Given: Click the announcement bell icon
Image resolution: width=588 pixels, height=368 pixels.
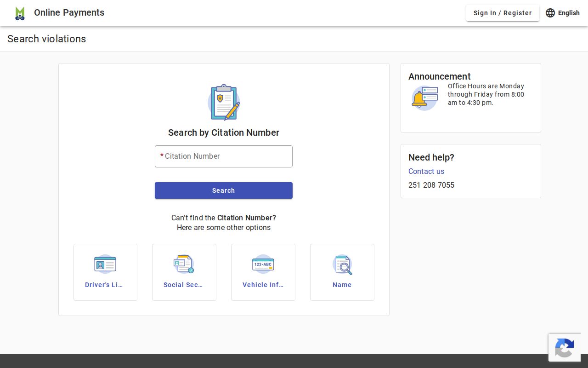Looking at the screenshot, I should click(x=424, y=98).
